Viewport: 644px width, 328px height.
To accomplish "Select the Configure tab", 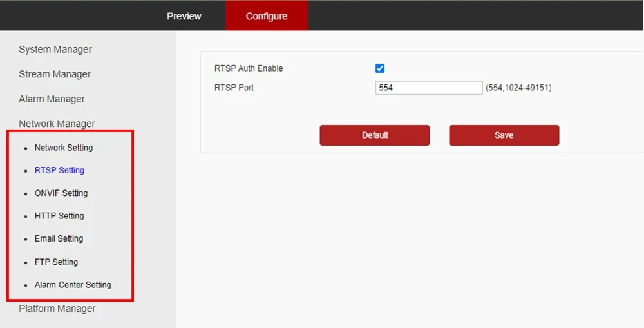I will coord(267,16).
